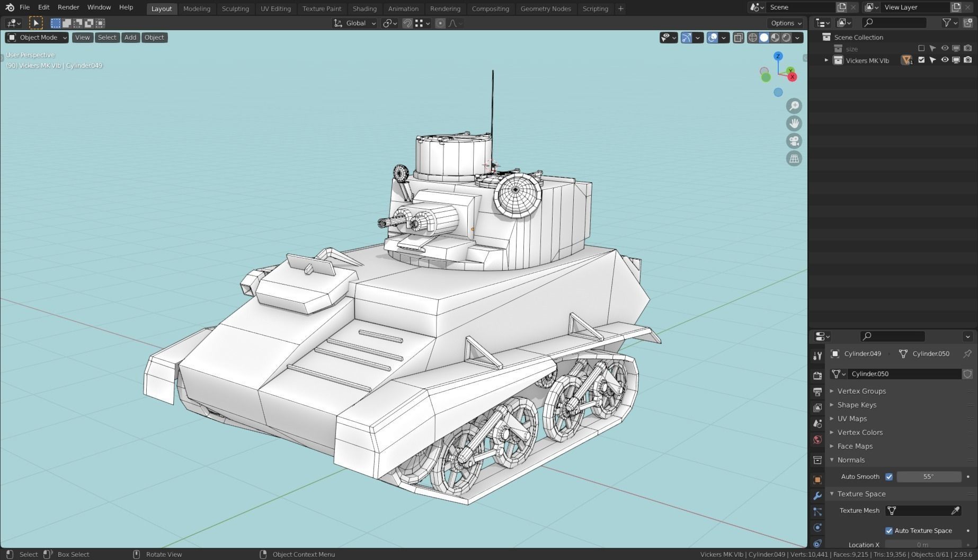Toggle X-Ray view icon
Viewport: 978px width, 560px height.
[738, 38]
